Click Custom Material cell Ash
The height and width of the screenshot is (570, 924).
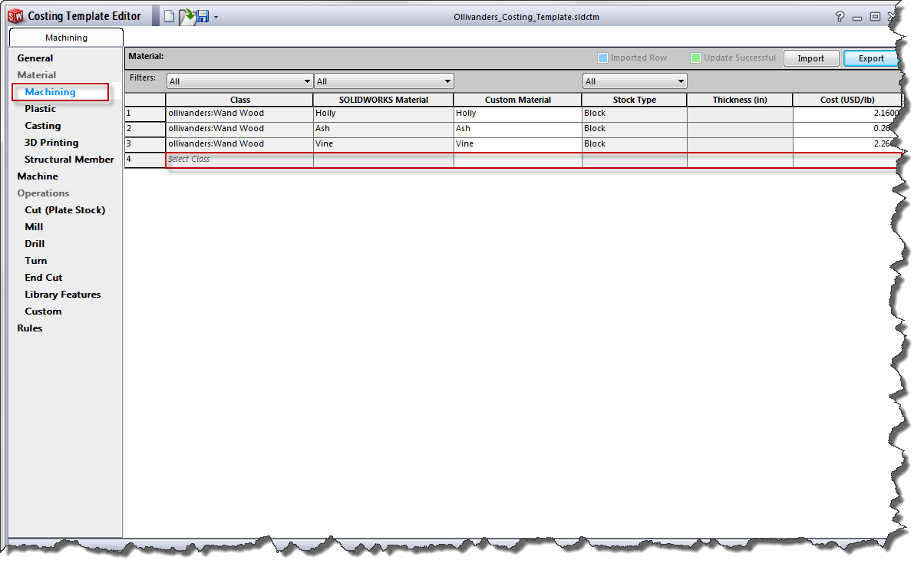tap(518, 129)
